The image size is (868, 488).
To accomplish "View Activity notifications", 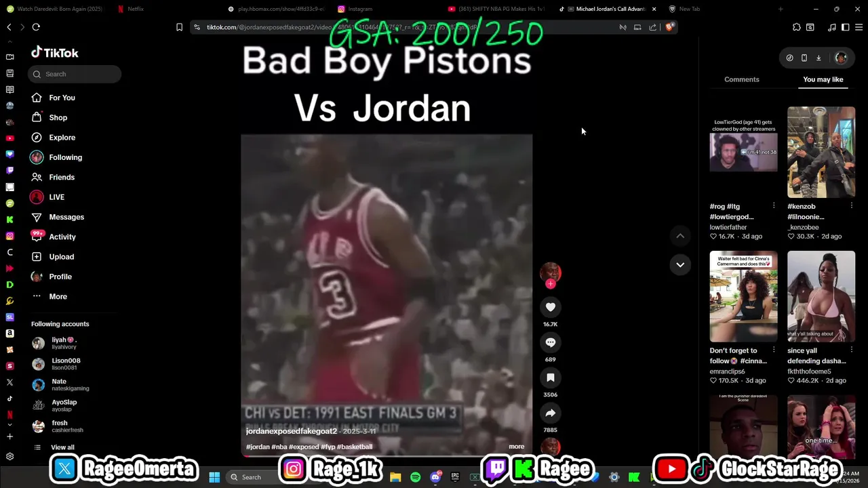I will click(62, 237).
